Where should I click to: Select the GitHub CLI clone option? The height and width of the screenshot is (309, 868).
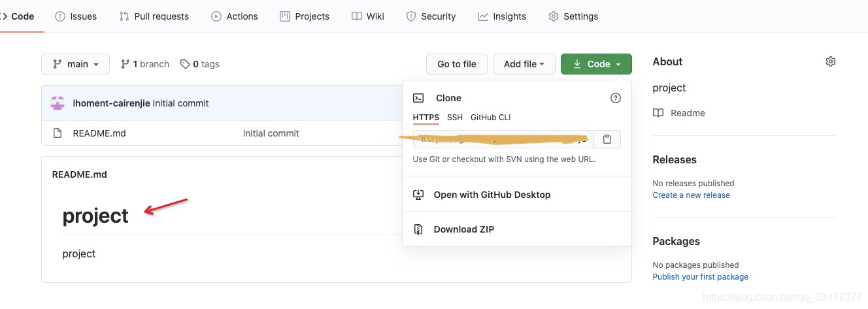click(x=491, y=118)
